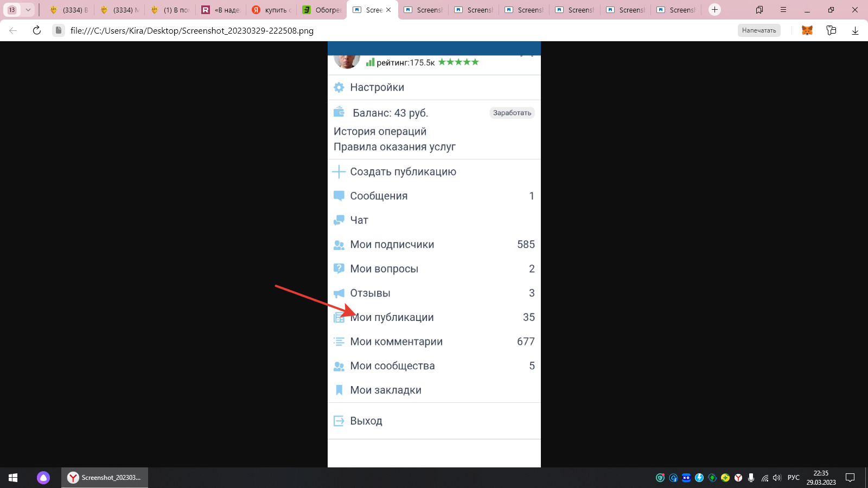Click the wallet icon beside Баланс
Image resolution: width=868 pixels, height=488 pixels.
(x=339, y=112)
